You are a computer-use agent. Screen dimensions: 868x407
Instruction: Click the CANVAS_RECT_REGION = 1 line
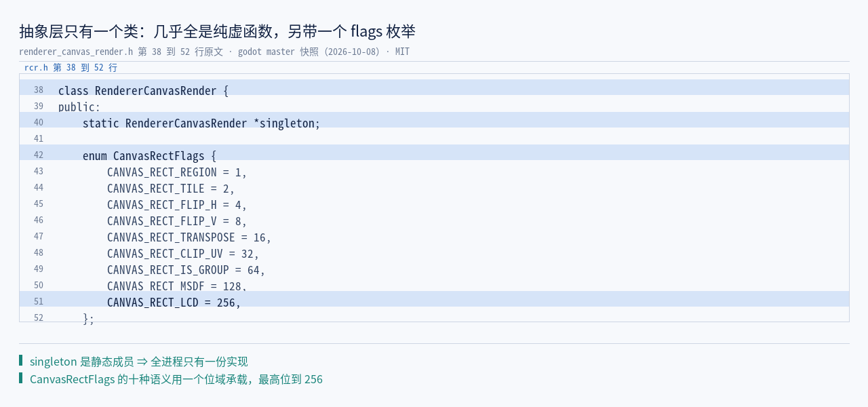click(x=434, y=172)
